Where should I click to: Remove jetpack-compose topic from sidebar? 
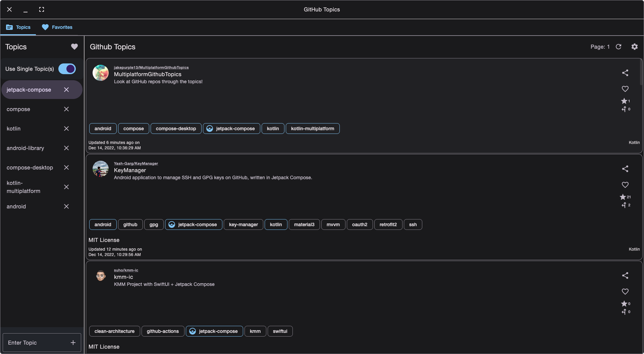(66, 90)
